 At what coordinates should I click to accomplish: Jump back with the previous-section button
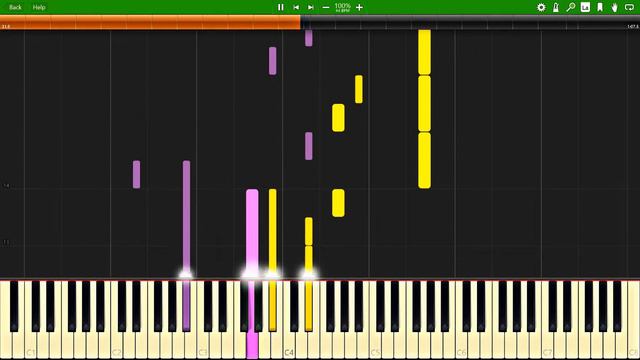[x=296, y=7]
